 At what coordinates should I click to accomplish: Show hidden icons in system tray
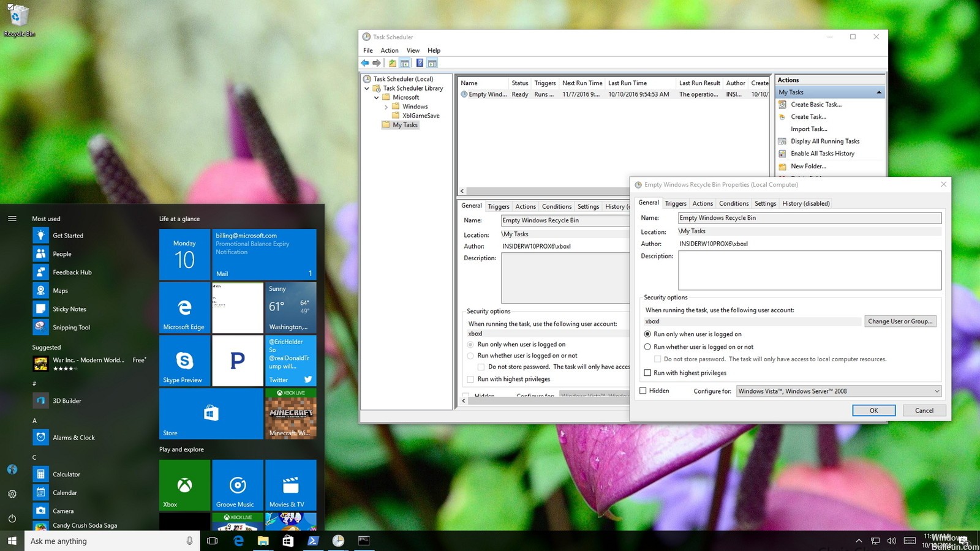[x=859, y=541]
